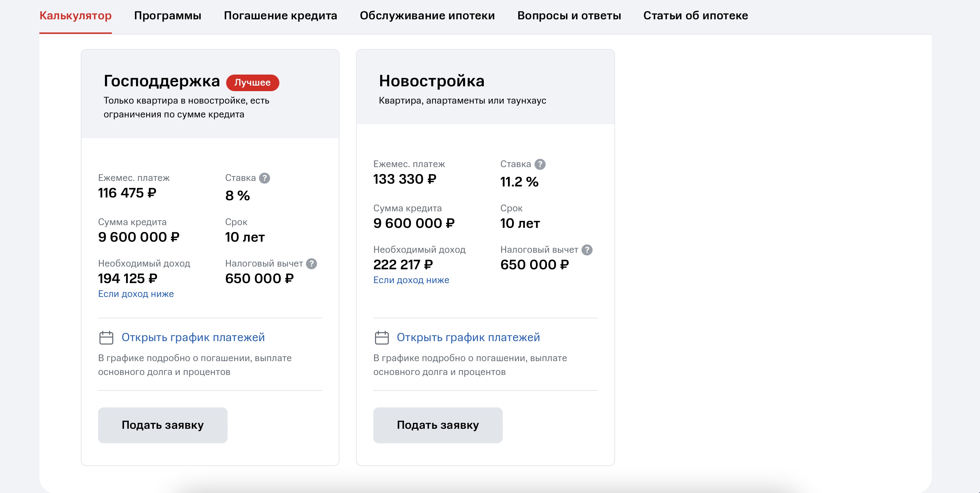The height and width of the screenshot is (493, 980).
Task: Select the Новостройка card title
Action: (x=432, y=81)
